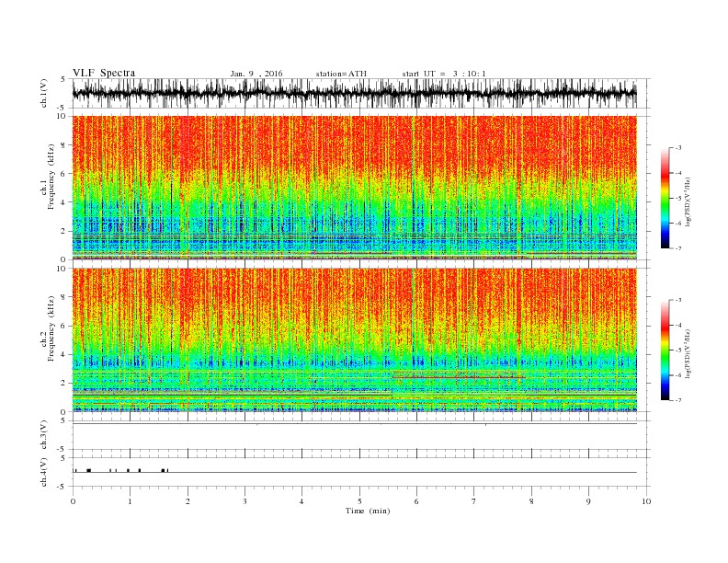
Task: Click the '6' kHz tick of ch.2 spectrogram
Action: (64, 326)
